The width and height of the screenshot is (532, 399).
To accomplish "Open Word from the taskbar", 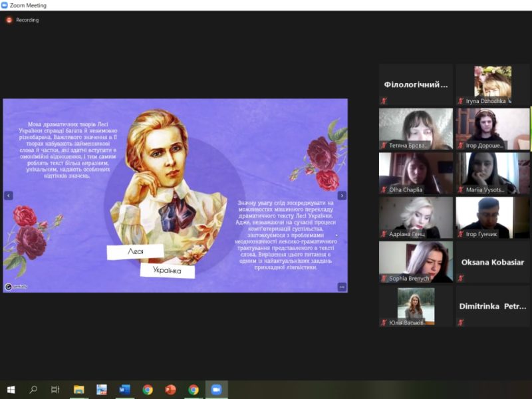I will click(x=124, y=390).
